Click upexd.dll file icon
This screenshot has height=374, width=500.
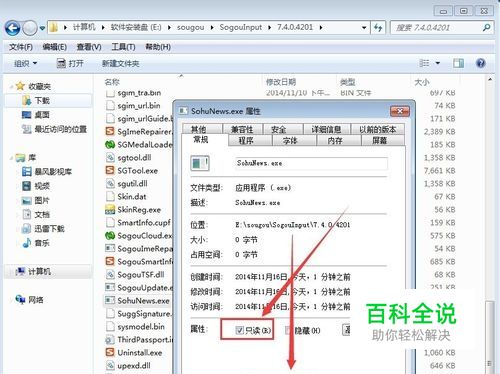(110, 365)
